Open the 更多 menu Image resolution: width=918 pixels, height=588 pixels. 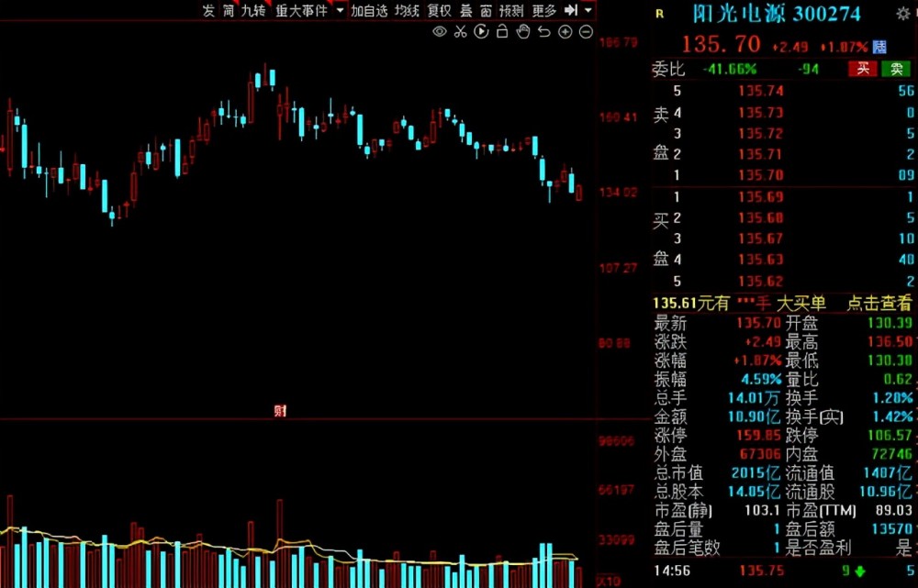[543, 10]
